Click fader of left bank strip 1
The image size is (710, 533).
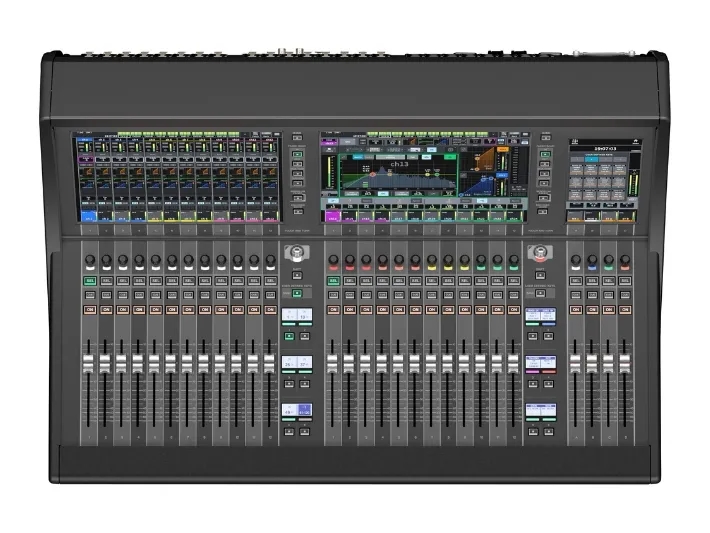coord(90,364)
